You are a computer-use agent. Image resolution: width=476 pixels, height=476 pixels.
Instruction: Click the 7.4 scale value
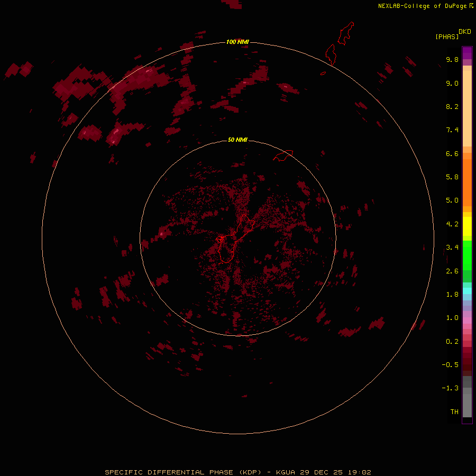click(x=452, y=130)
